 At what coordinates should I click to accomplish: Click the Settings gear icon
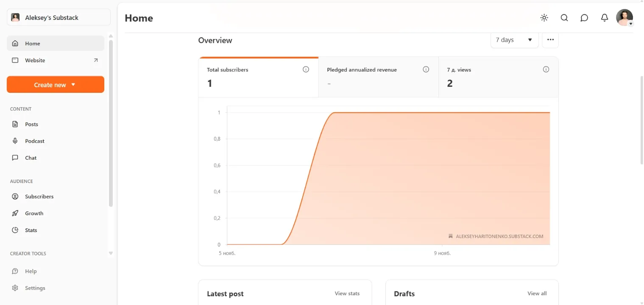pyautogui.click(x=15, y=288)
